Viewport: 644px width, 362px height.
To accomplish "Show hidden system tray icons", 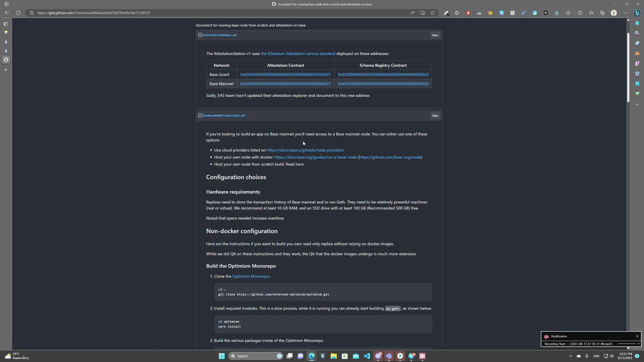I will pyautogui.click(x=571, y=356).
